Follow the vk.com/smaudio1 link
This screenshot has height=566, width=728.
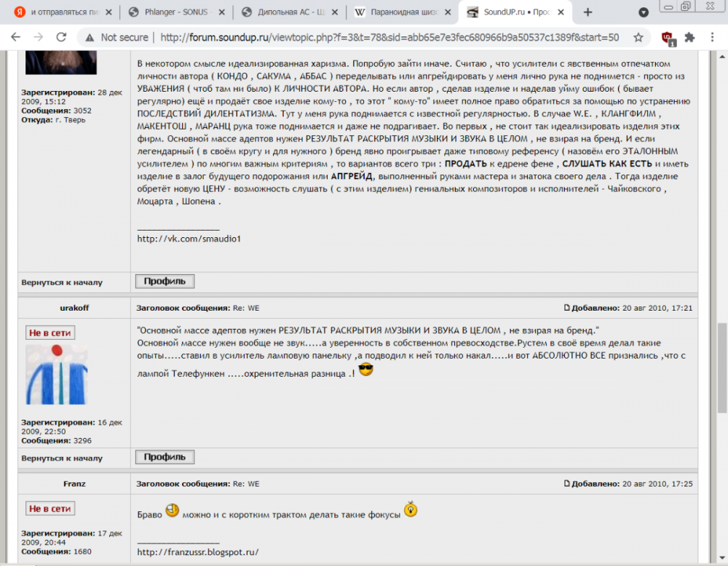[x=188, y=237]
